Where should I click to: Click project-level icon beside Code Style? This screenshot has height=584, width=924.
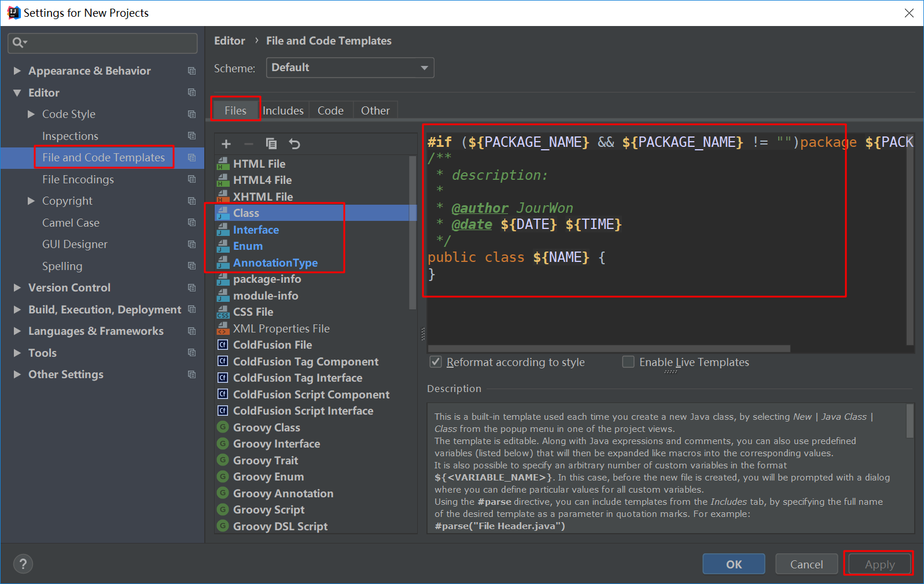192,114
